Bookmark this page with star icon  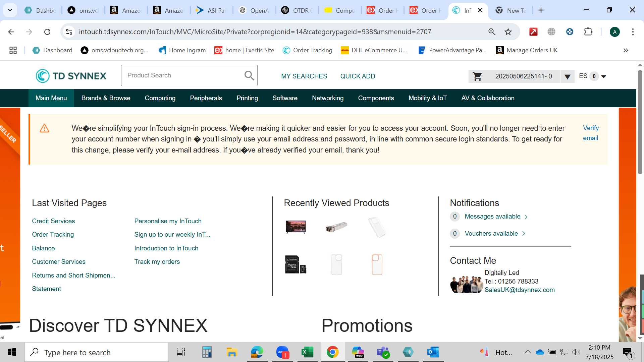(508, 32)
